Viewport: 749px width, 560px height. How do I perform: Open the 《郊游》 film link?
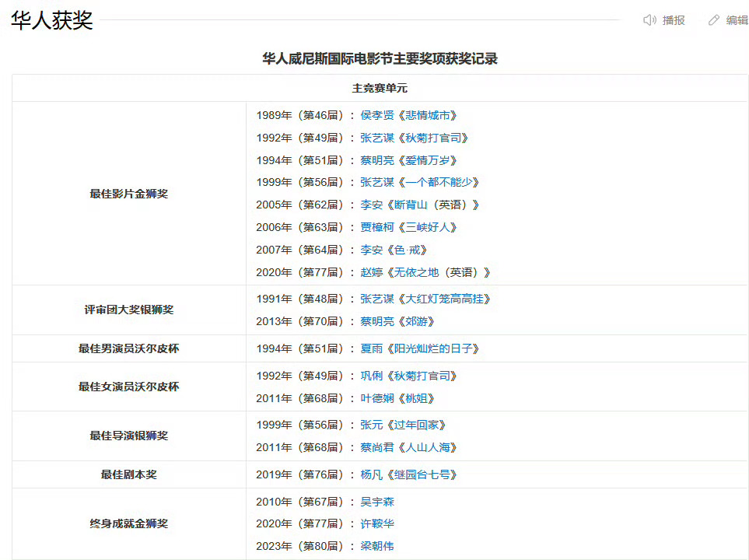point(416,321)
